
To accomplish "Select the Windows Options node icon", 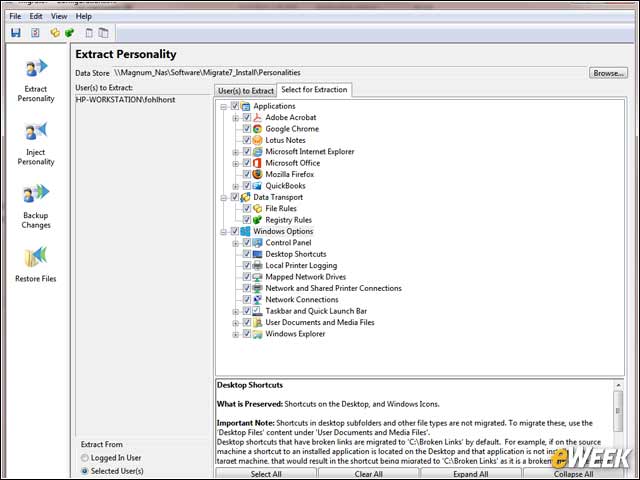I will 245,231.
